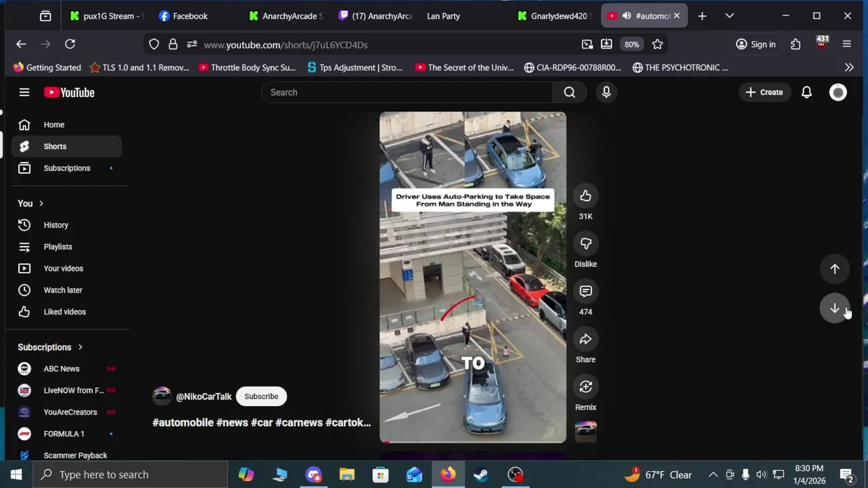Show hidden system tray icons
Screen dimensions: 868x488
[x=713, y=474]
